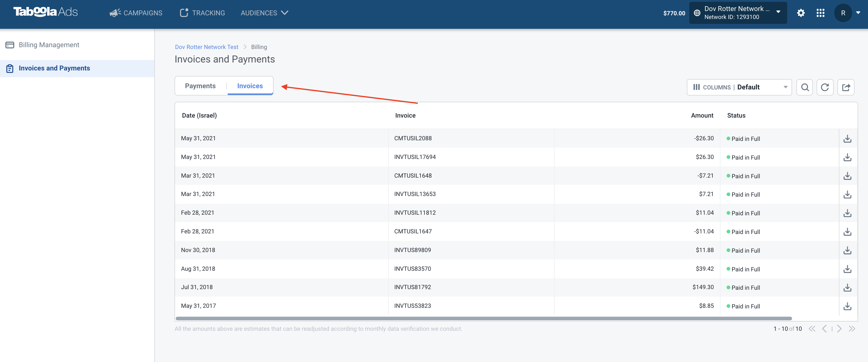The image size is (868, 362).
Task: Click the R user avatar
Action: pyautogui.click(x=843, y=13)
